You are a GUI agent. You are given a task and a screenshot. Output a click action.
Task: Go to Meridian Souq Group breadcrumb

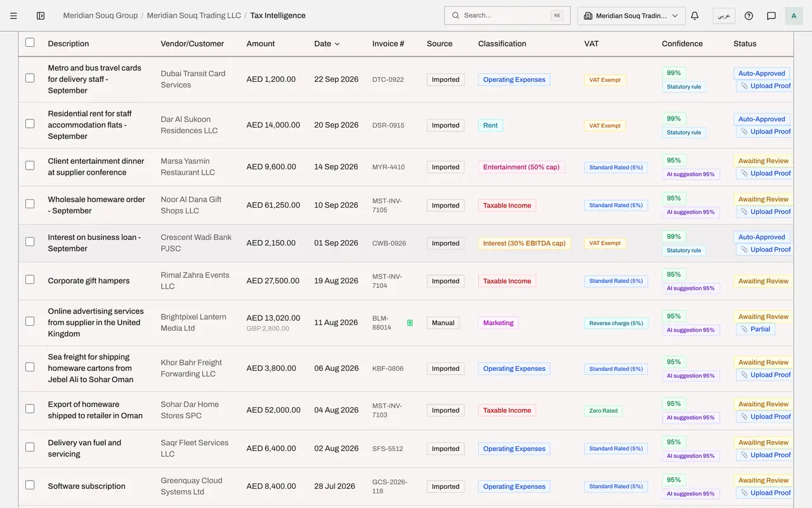pyautogui.click(x=100, y=15)
